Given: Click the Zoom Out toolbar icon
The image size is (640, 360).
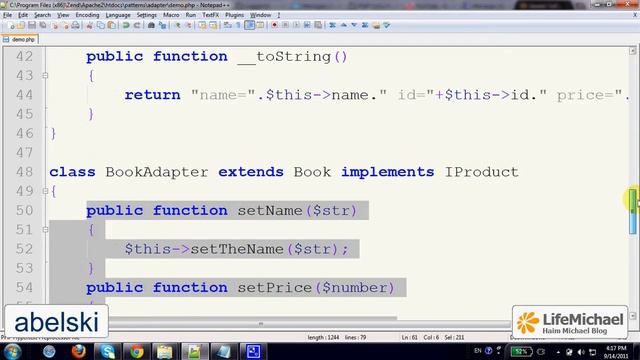Looking at the screenshot, I should [189, 25].
